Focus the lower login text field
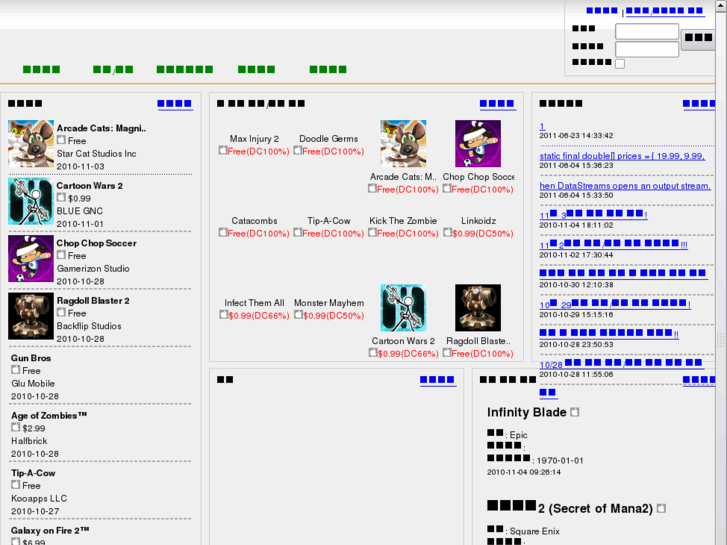The image size is (727, 545). pyautogui.click(x=647, y=49)
